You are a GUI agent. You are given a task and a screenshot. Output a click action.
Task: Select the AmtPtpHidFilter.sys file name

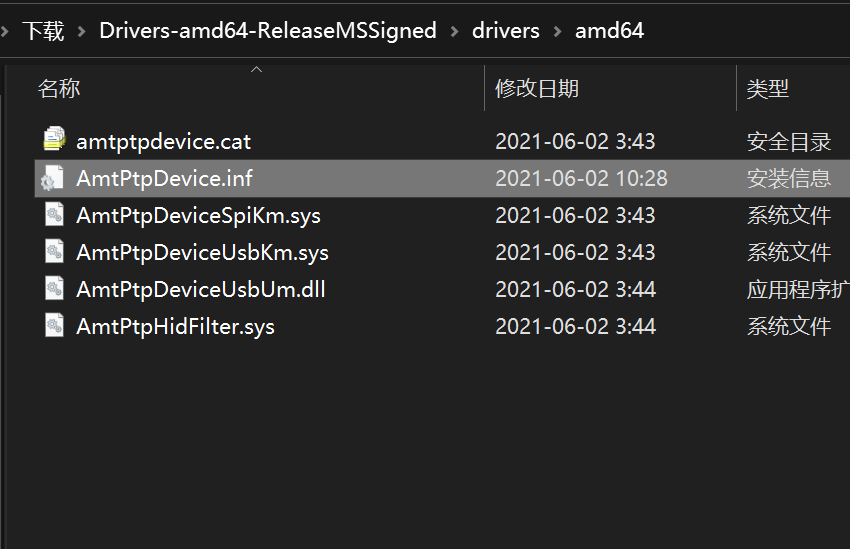(175, 327)
